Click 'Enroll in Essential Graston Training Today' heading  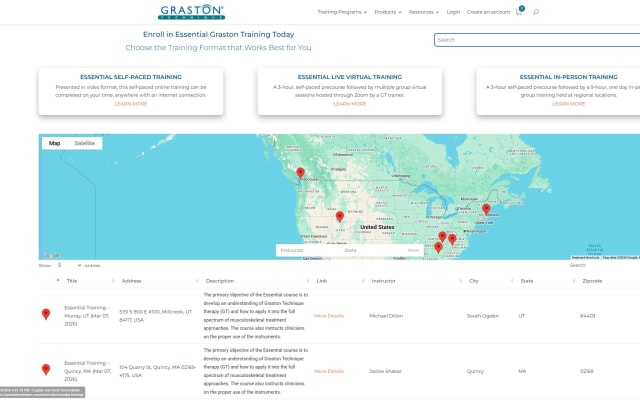point(218,34)
